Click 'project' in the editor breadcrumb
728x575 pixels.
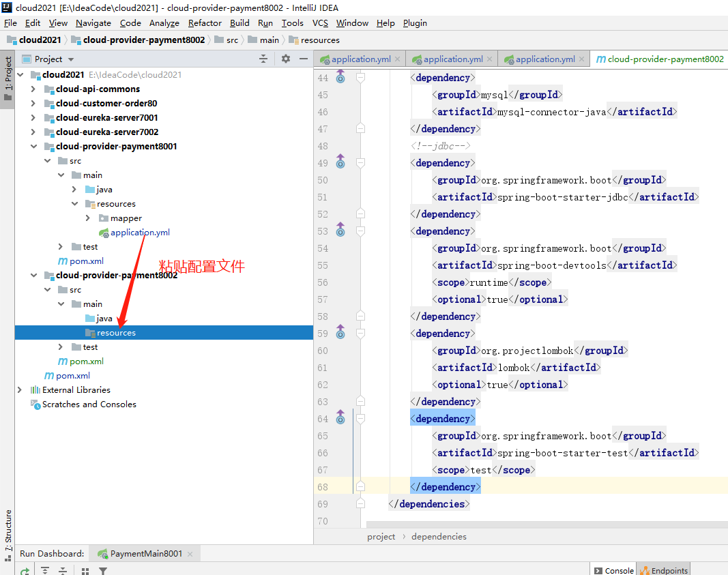pos(381,537)
